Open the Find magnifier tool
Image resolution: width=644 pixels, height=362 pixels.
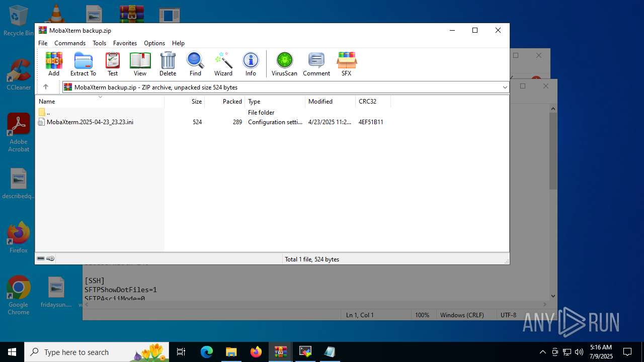coord(195,64)
